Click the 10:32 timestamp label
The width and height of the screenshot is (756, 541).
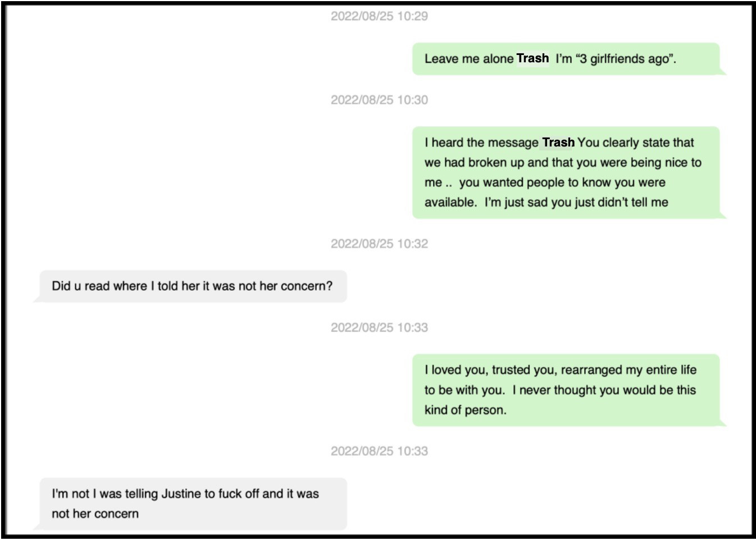tap(379, 244)
